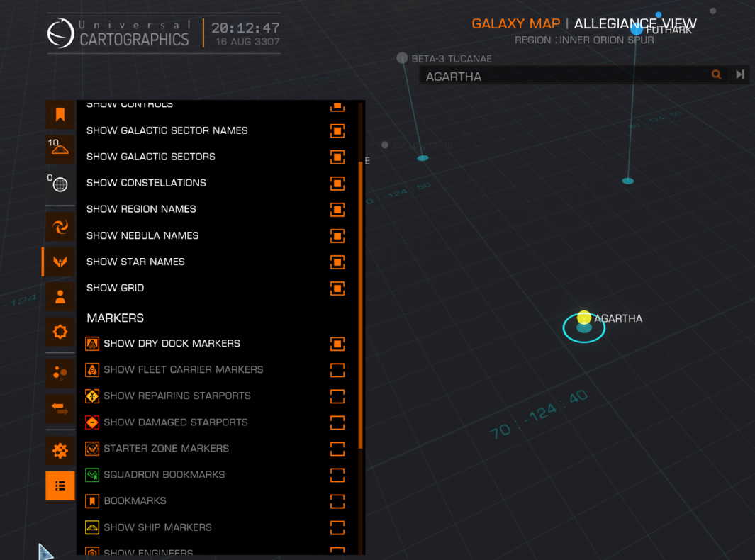755x560 pixels.
Task: Enable Show Fleet Carrier Markers checkbox
Action: 337,370
